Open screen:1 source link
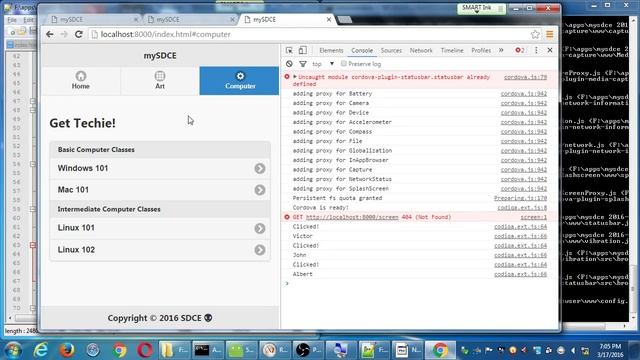The height and width of the screenshot is (360, 640). point(533,217)
